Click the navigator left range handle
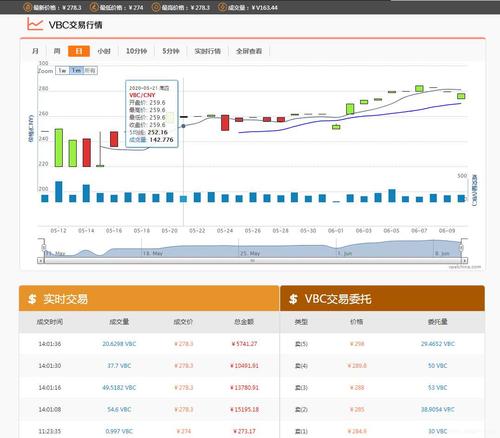Image resolution: width=500 pixels, height=438 pixels. [x=44, y=247]
